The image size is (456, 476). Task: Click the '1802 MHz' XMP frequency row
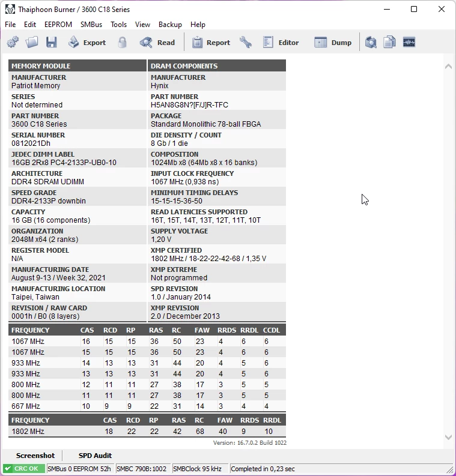[x=147, y=431]
